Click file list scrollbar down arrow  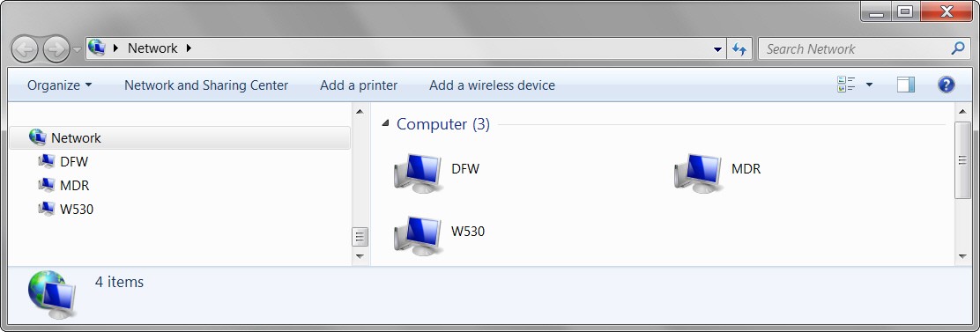click(x=962, y=256)
